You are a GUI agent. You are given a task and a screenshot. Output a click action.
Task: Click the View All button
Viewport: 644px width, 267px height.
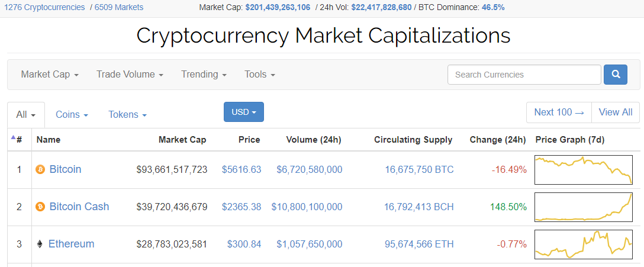tap(615, 112)
